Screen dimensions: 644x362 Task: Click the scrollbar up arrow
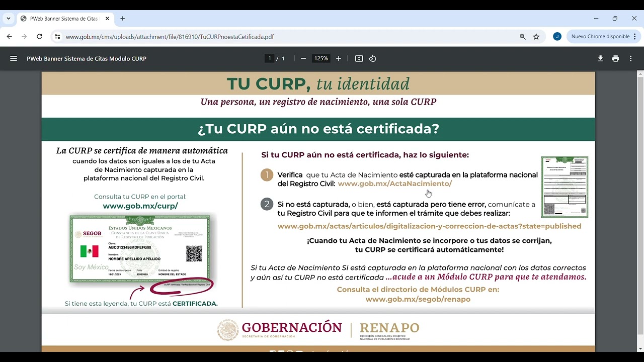pos(640,74)
